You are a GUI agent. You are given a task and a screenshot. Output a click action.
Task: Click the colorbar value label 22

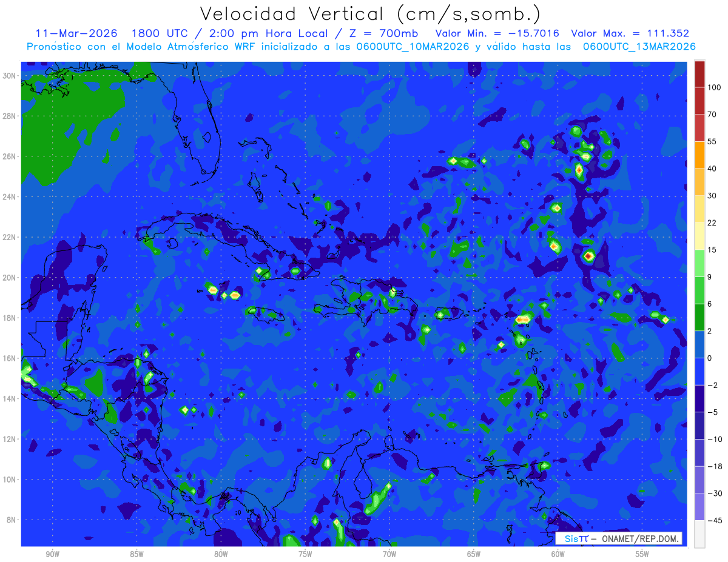[x=712, y=222]
